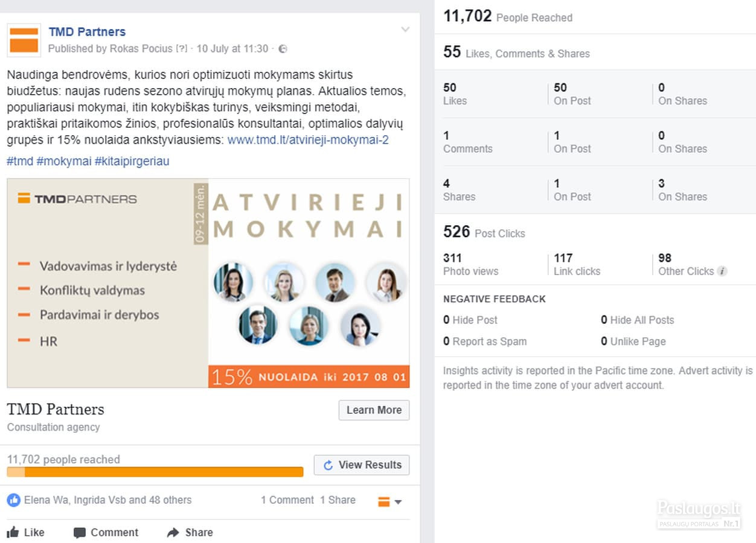Click the #mokymai hashtag

coord(64,161)
